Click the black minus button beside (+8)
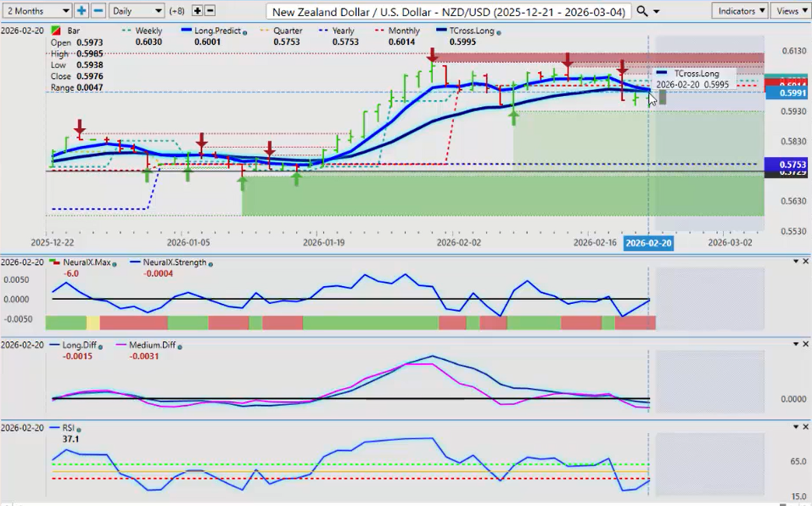812x506 pixels. (x=210, y=11)
